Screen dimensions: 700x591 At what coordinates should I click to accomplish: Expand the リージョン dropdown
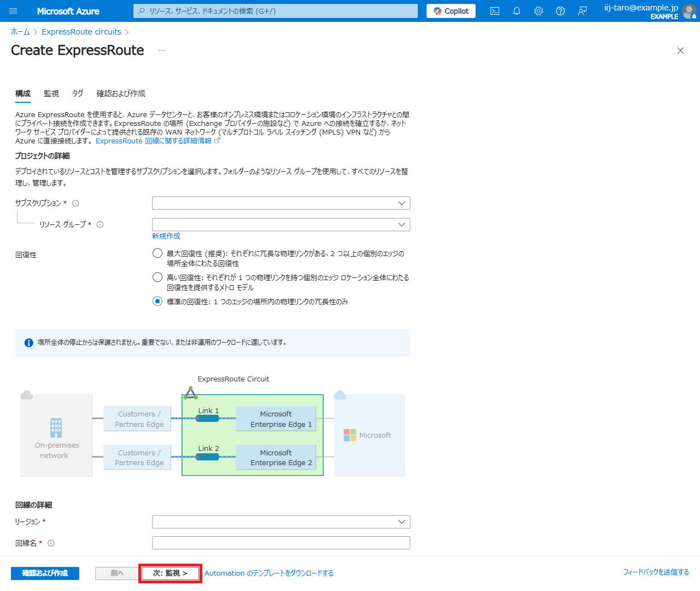click(x=281, y=522)
